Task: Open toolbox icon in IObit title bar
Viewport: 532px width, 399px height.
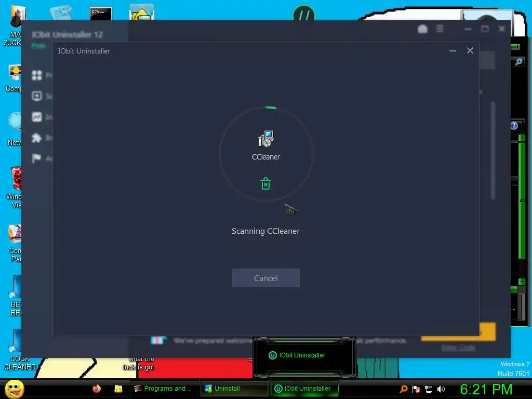Action: (x=422, y=29)
